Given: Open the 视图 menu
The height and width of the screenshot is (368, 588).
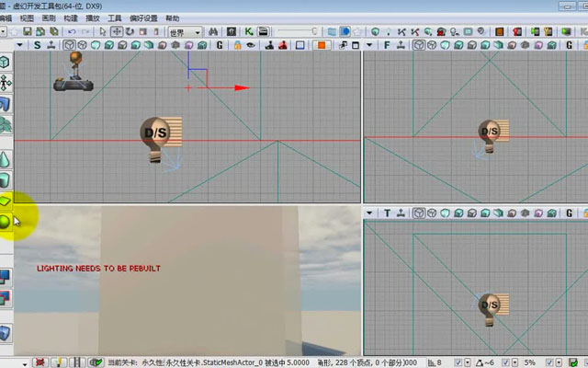Looking at the screenshot, I should [27, 18].
